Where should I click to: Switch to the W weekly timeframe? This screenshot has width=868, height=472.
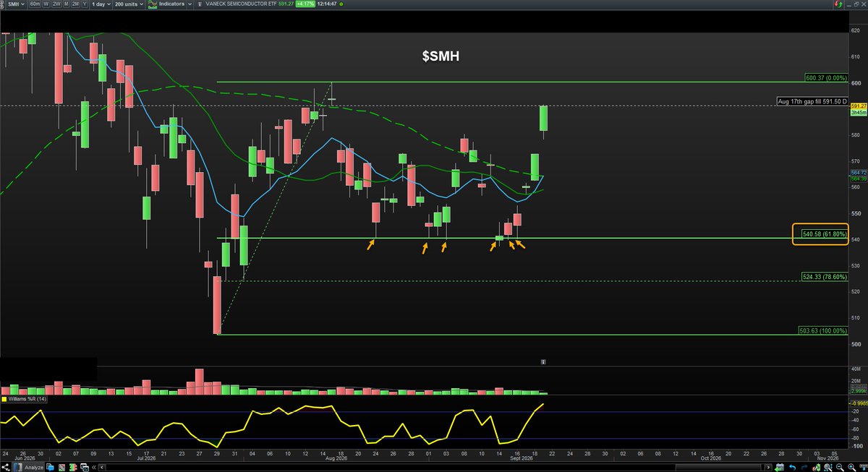[46, 4]
